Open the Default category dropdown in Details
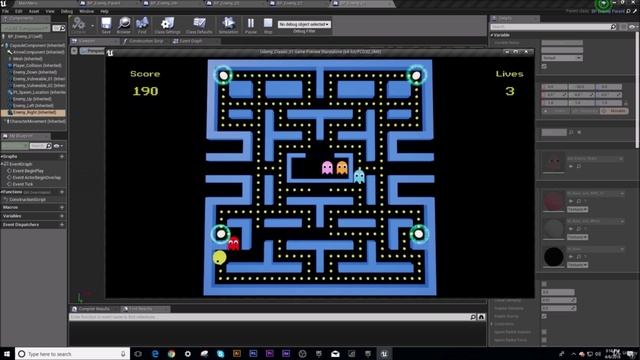 click(x=562, y=58)
